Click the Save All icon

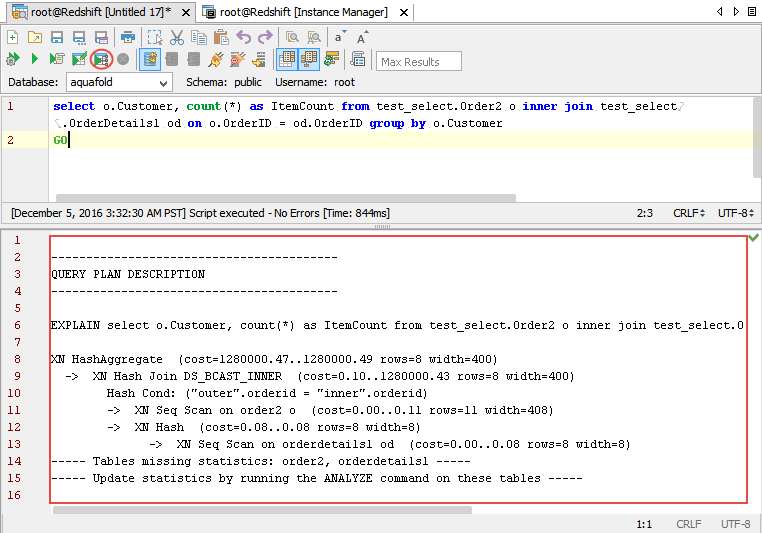pos(101,37)
